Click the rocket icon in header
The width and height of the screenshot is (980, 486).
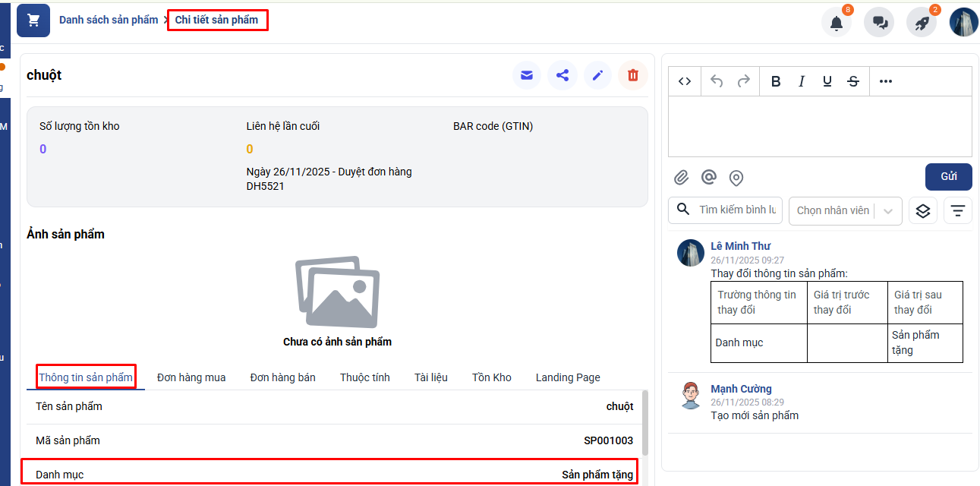(x=922, y=23)
